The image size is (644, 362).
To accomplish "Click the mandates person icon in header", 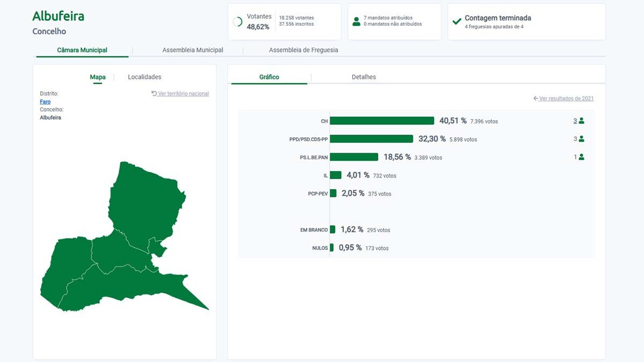I will (356, 21).
